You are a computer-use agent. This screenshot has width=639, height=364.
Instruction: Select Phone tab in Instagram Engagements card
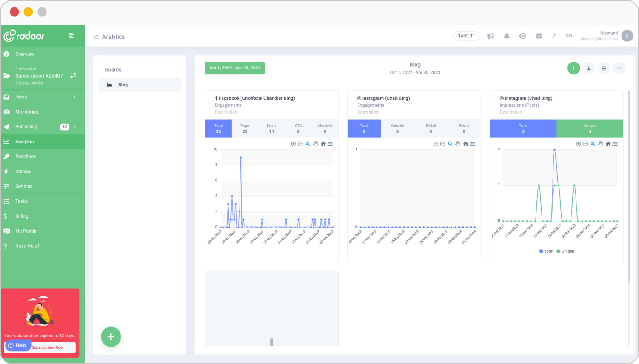click(464, 129)
